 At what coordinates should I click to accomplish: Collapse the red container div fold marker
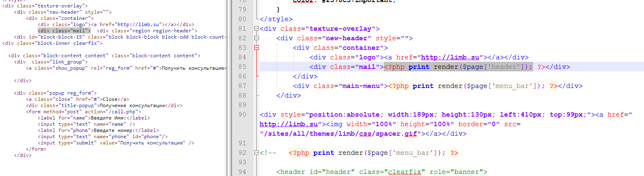pyautogui.click(x=257, y=48)
